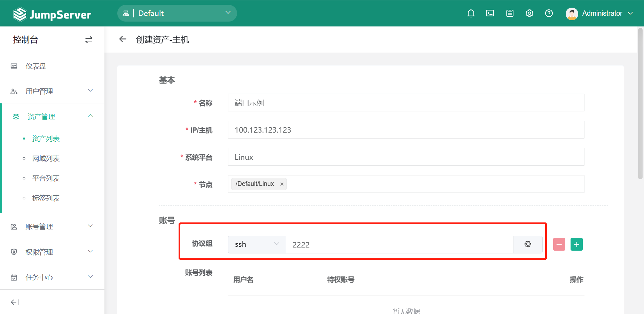Open the ssh protocol settings gear
This screenshot has width=644, height=314.
(x=528, y=244)
